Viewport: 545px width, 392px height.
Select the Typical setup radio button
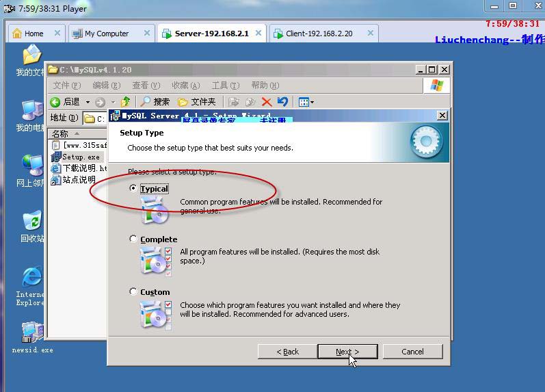click(x=133, y=188)
